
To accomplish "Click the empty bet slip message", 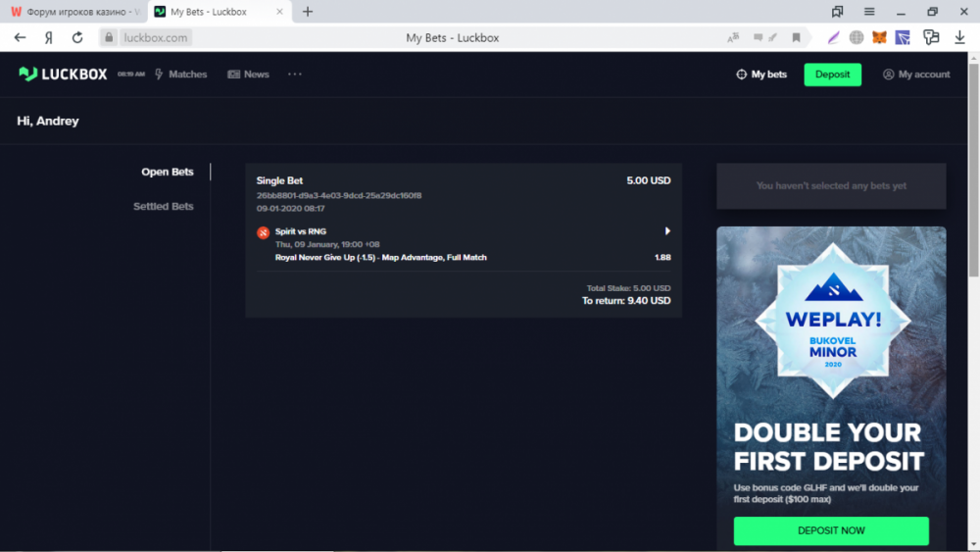I will tap(831, 185).
